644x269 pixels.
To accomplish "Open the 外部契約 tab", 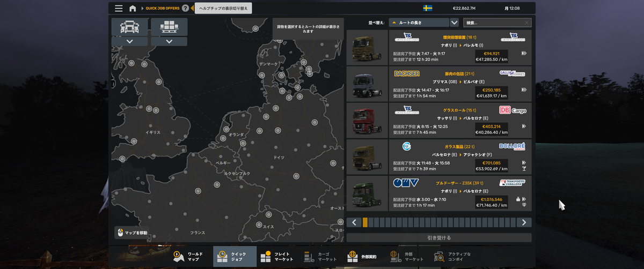I will pos(364,257).
